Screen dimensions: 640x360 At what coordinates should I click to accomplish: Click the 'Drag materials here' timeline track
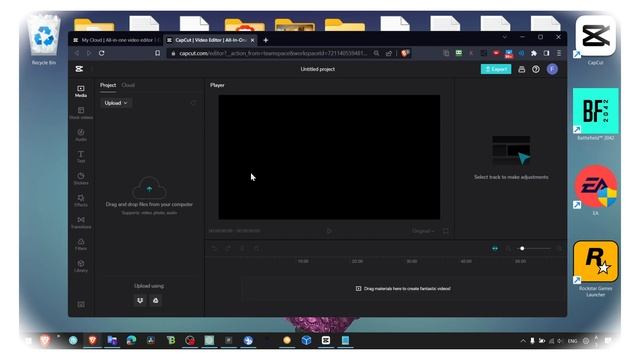point(403,289)
